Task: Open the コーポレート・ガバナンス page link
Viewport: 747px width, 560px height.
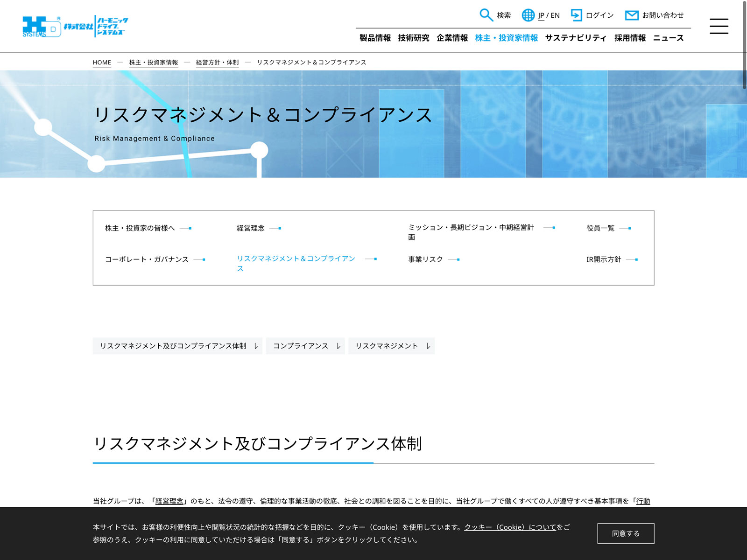Action: pyautogui.click(x=147, y=259)
